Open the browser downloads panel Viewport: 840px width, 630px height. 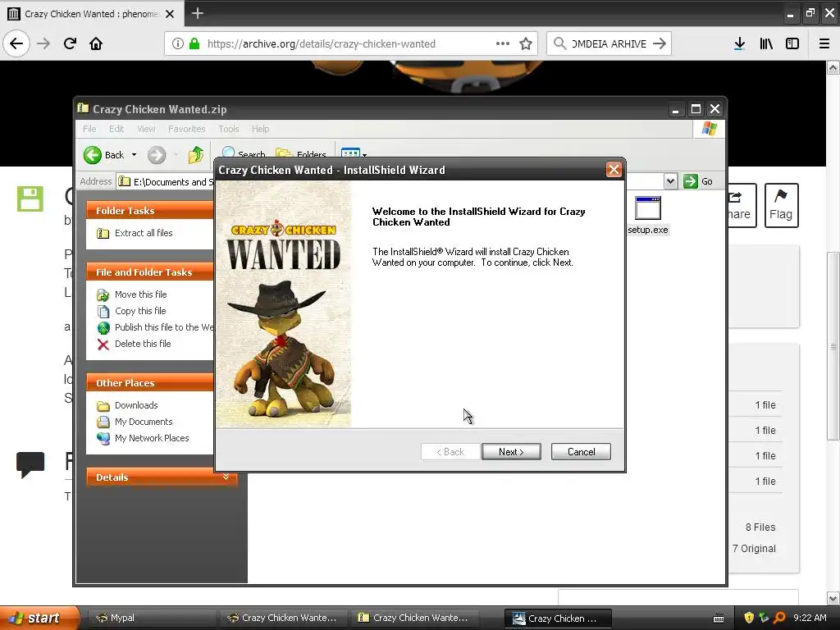740,43
